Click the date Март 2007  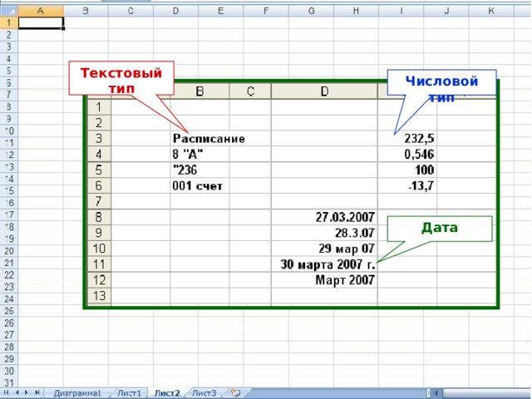(x=345, y=280)
